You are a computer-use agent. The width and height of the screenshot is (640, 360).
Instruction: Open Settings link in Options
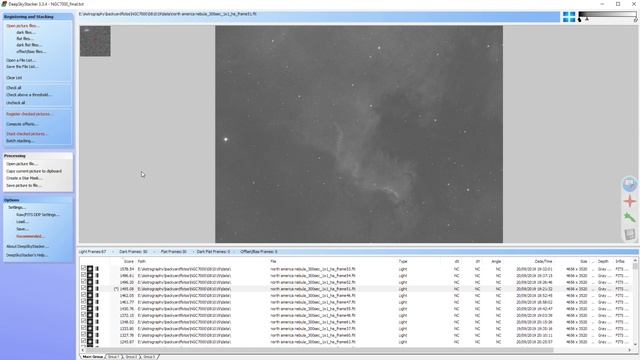[x=17, y=207]
